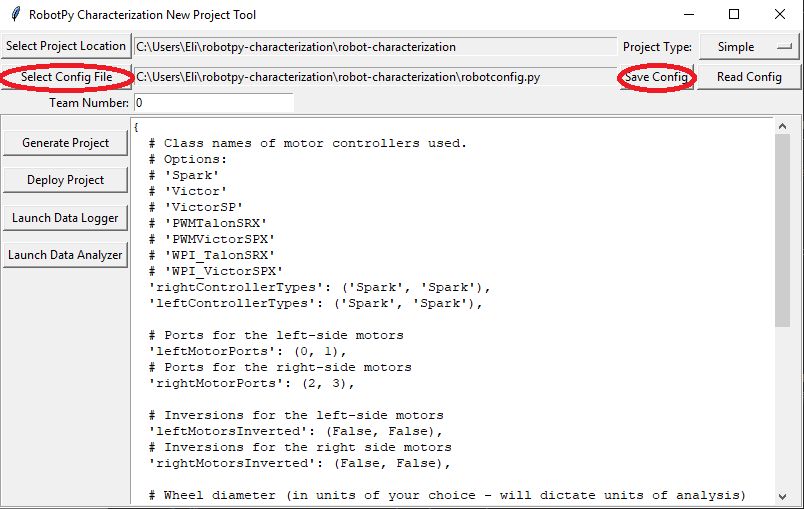Click the '# Ports for the left-side motors' comment
This screenshot has height=509, width=804.
276,335
